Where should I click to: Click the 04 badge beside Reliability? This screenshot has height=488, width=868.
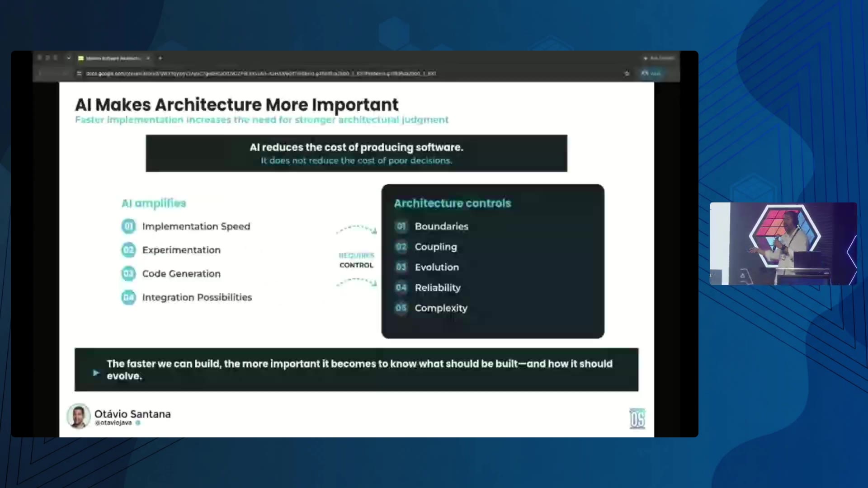(401, 287)
